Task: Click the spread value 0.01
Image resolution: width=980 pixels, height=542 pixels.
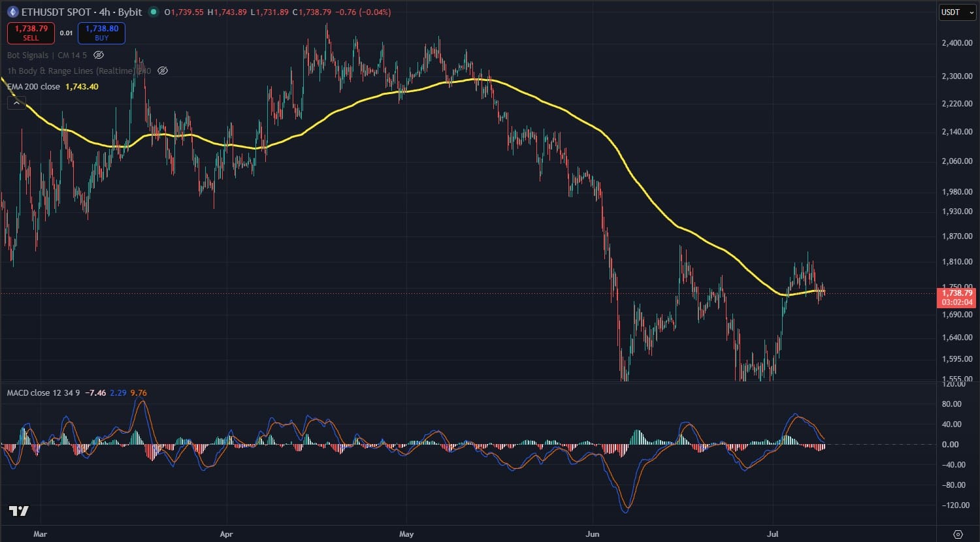Action: point(66,33)
